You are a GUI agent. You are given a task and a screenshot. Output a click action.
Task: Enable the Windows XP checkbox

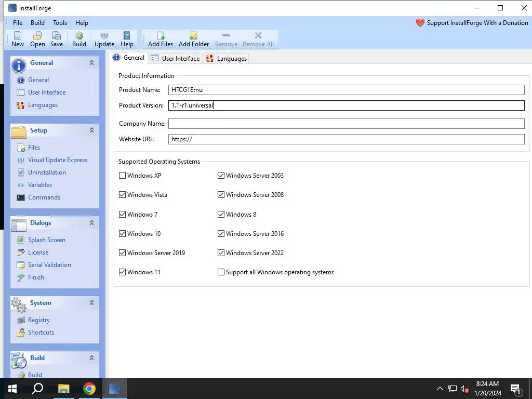(123, 176)
